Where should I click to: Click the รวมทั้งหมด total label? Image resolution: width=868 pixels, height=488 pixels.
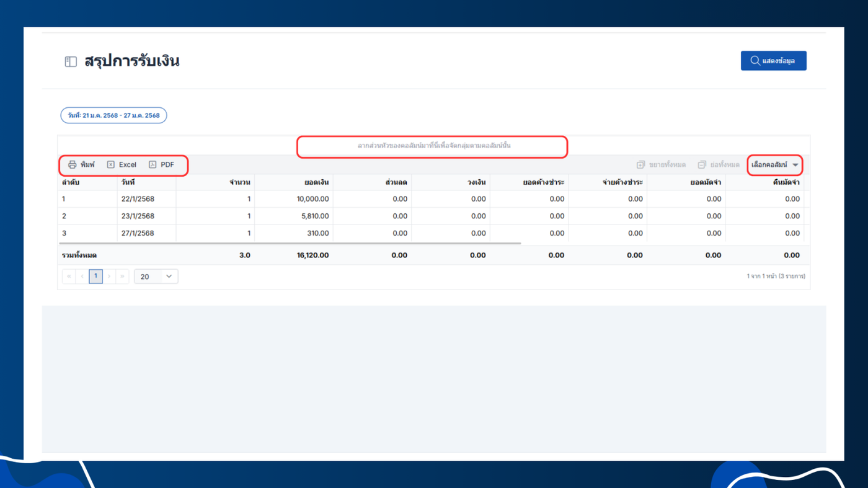click(x=79, y=255)
